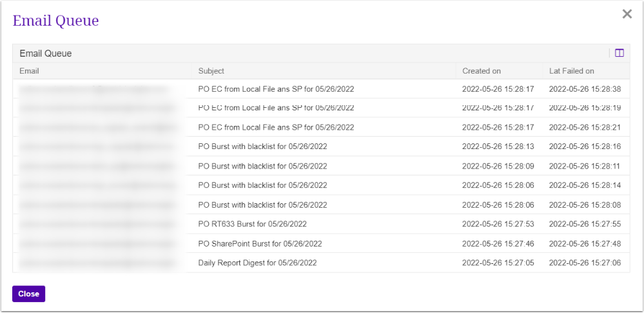Click the Lat Failed on column header
644x313 pixels.
point(571,71)
